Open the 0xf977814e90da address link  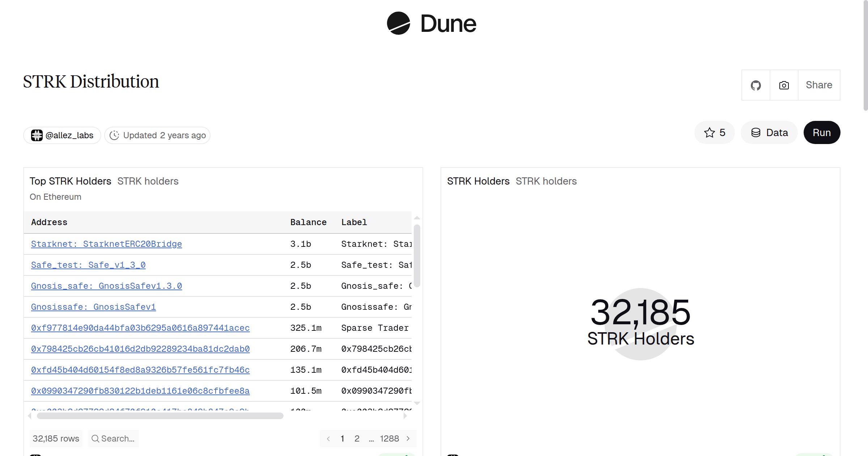click(x=140, y=328)
